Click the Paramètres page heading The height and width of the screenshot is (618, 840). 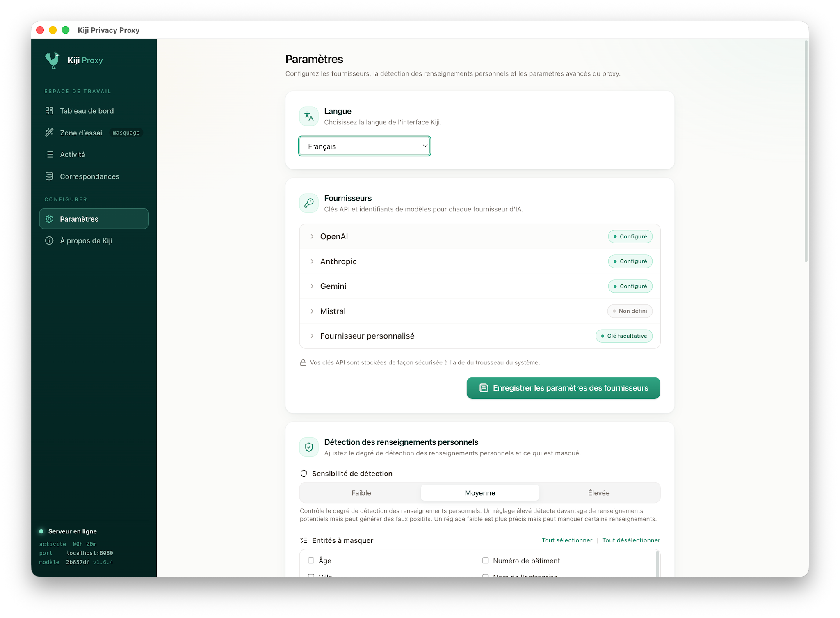pyautogui.click(x=314, y=59)
